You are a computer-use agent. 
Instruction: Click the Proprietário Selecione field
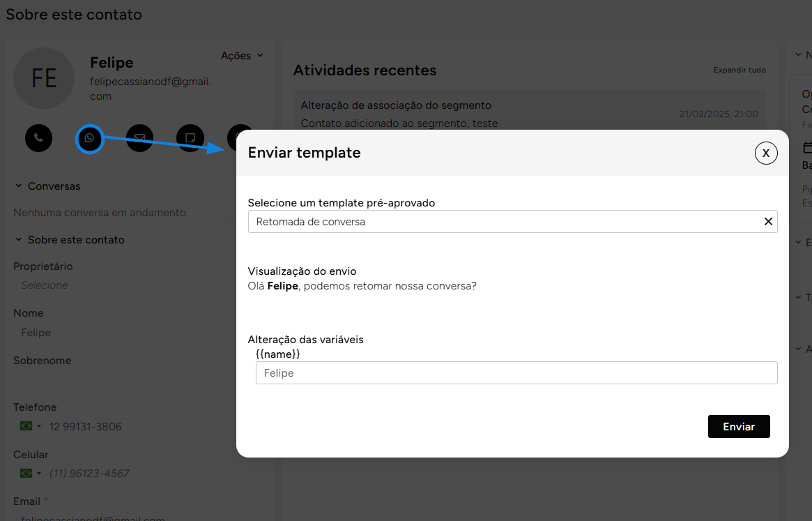tap(45, 285)
